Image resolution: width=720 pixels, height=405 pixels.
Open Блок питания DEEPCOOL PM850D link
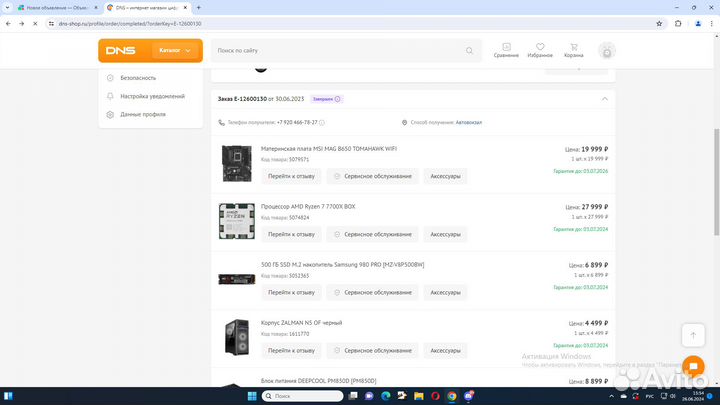(x=319, y=381)
